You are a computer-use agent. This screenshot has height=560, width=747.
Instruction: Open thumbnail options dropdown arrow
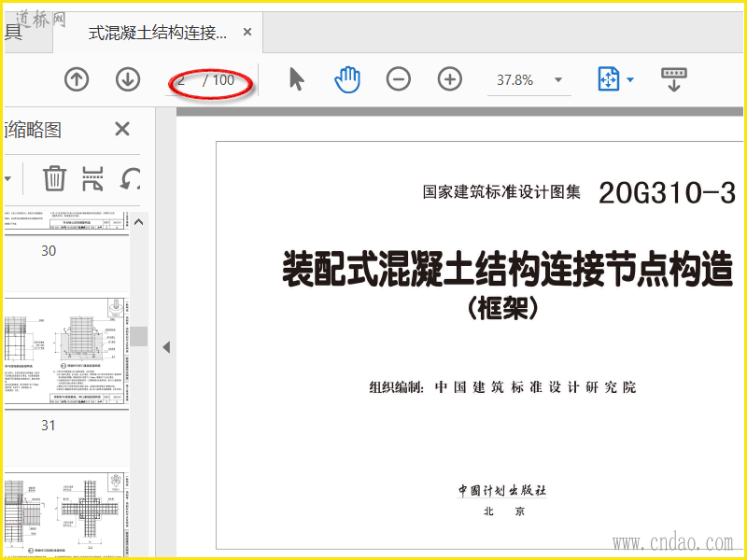(8, 179)
